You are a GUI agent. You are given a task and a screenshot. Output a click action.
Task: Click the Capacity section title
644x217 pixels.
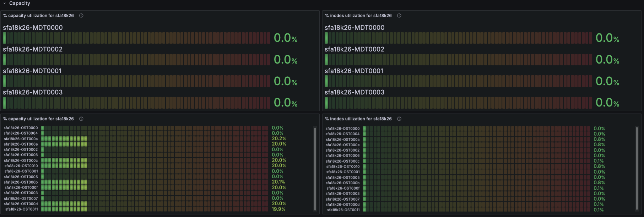pos(20,3)
